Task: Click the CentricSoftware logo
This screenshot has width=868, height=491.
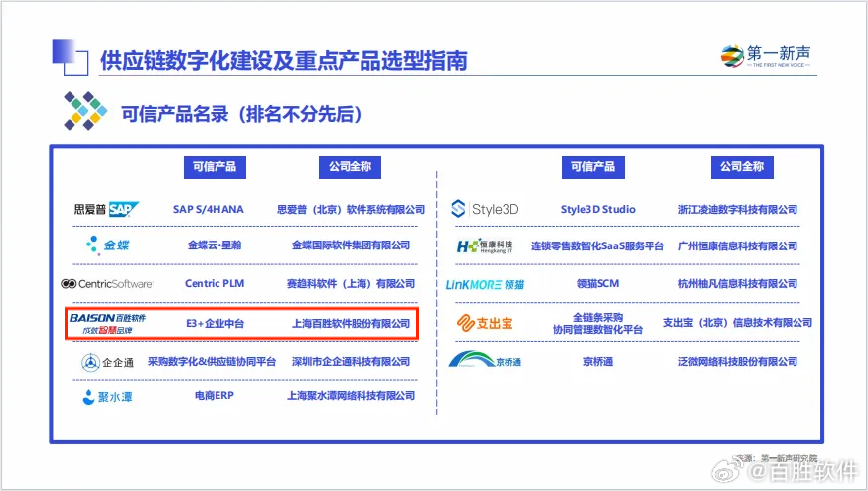Action: pyautogui.click(x=107, y=284)
